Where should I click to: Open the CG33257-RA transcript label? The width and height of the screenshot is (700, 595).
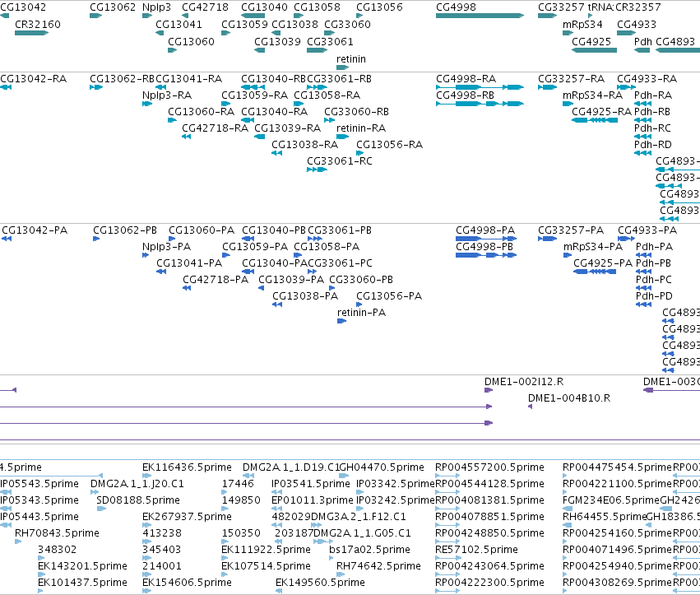[572, 79]
